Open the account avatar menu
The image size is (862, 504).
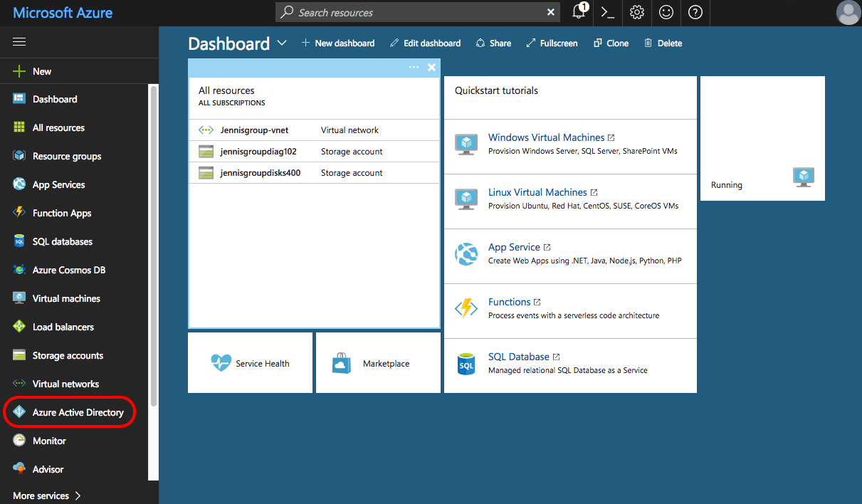click(848, 13)
